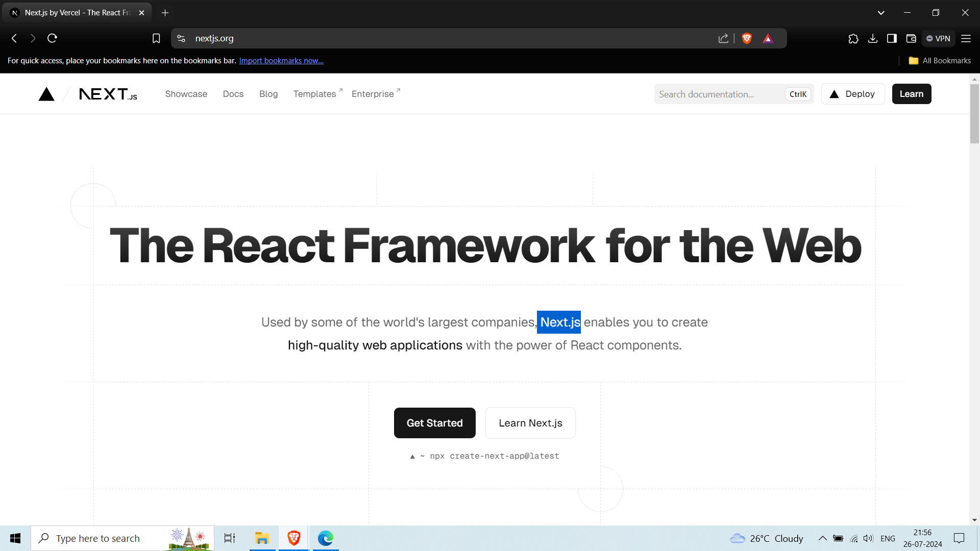Open File Explorer from the taskbar
Screen dimensions: 980x551
(x=262, y=538)
